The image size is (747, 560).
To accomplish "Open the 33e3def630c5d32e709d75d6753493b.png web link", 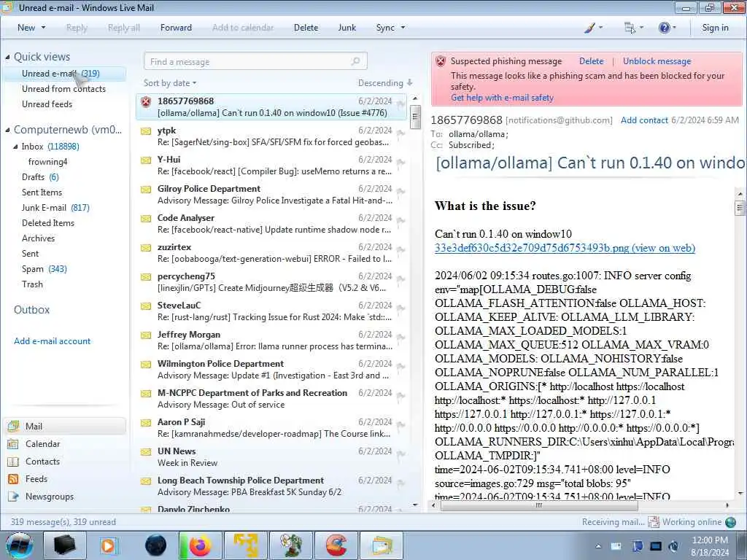I will click(565, 248).
